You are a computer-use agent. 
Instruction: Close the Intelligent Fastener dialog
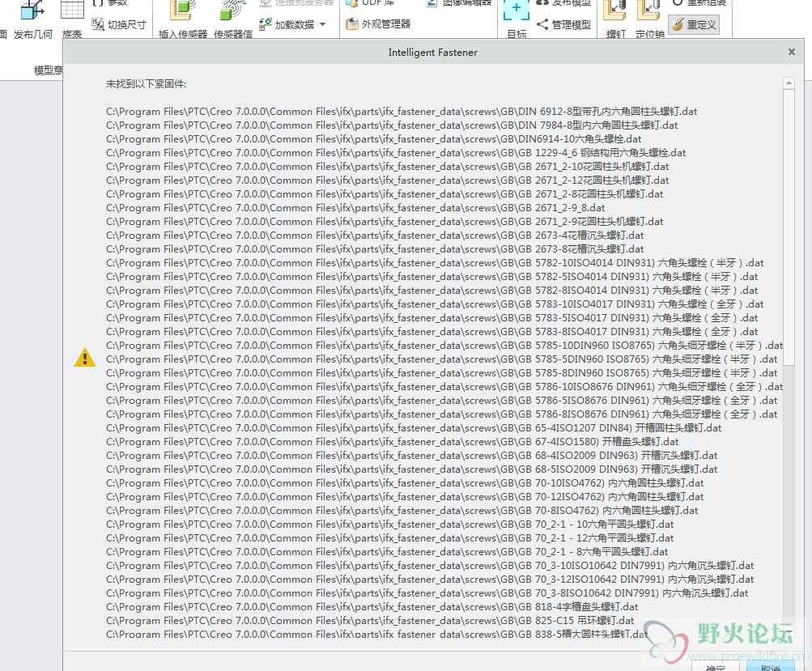(x=791, y=52)
